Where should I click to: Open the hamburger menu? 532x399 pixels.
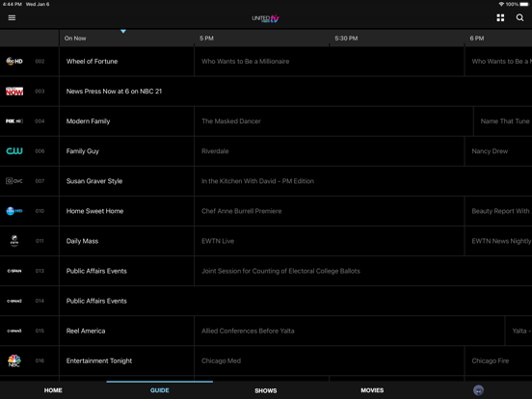pos(12,17)
